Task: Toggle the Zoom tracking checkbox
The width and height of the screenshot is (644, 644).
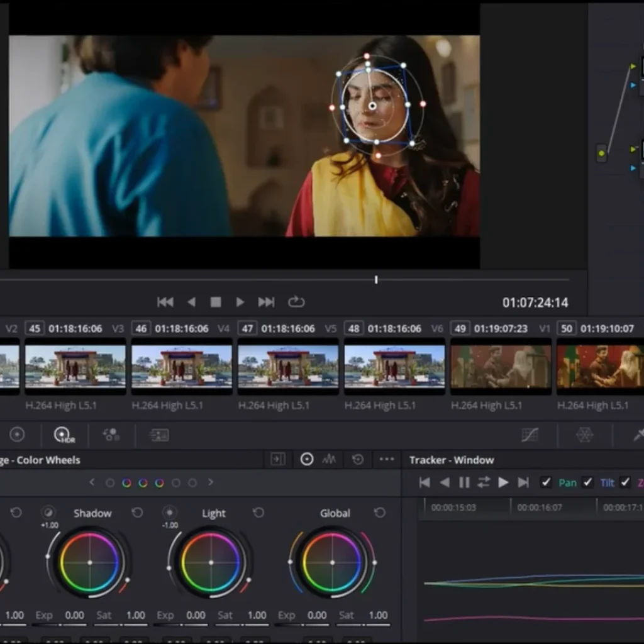Action: click(x=626, y=482)
